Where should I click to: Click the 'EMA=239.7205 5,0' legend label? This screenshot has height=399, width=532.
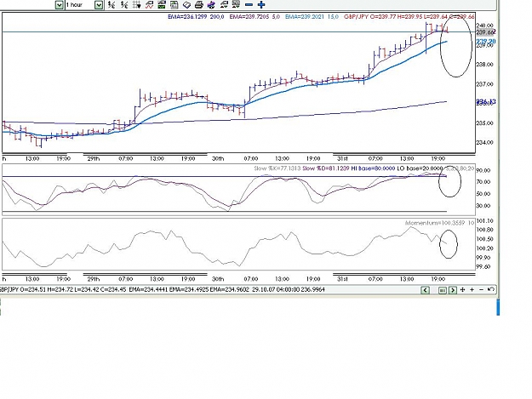255,16
